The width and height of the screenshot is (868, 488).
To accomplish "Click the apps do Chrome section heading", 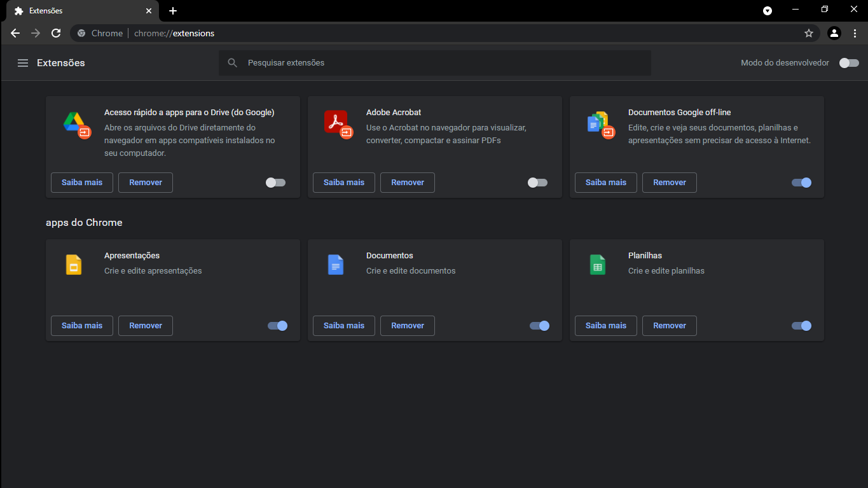I will click(84, 223).
